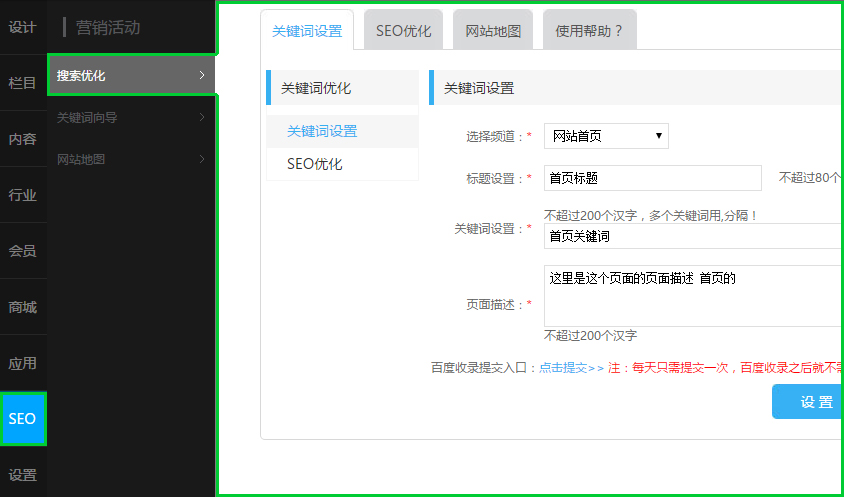Select SEO优化 in the 关键词优化 panel
844x497 pixels.
315,164
